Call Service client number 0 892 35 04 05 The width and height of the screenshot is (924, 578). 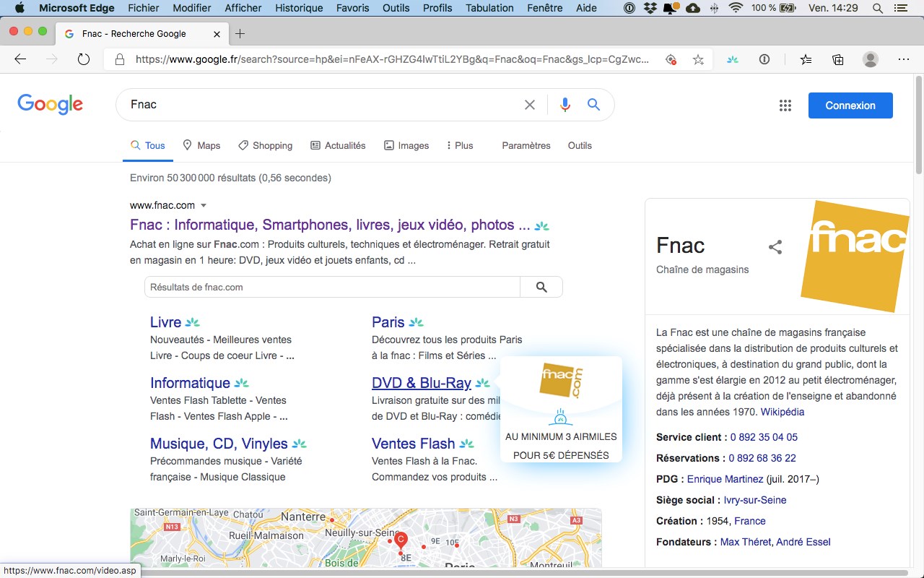click(764, 437)
